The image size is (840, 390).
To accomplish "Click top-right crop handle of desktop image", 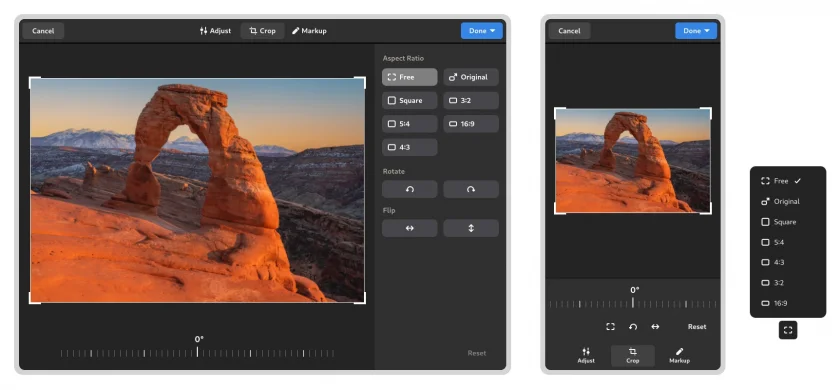I will tap(361, 82).
